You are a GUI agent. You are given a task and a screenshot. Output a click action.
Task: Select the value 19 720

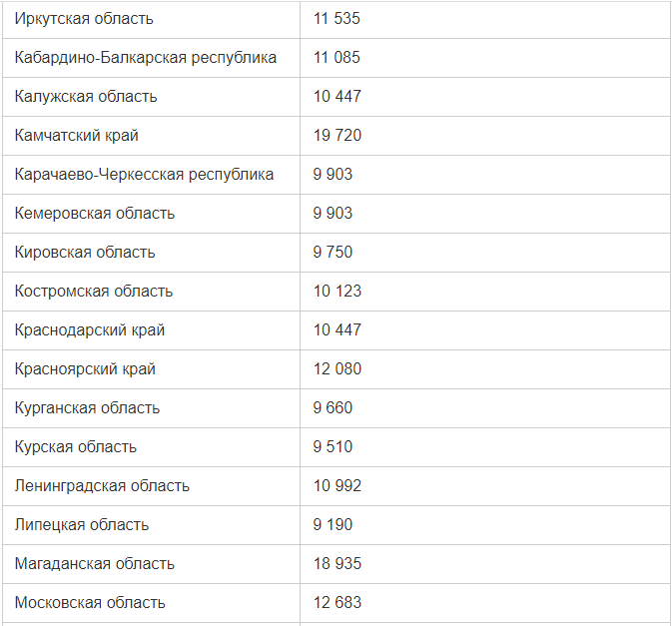tap(337, 136)
